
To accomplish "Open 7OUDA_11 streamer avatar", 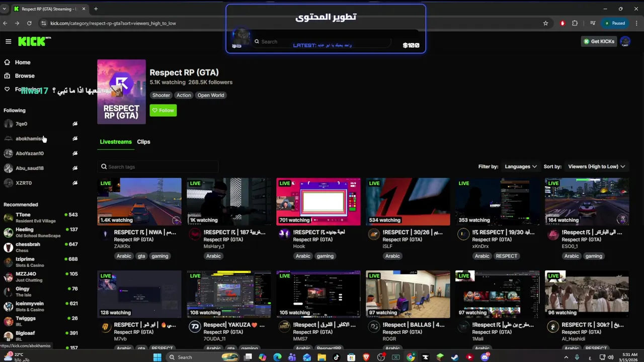I will 194,327.
